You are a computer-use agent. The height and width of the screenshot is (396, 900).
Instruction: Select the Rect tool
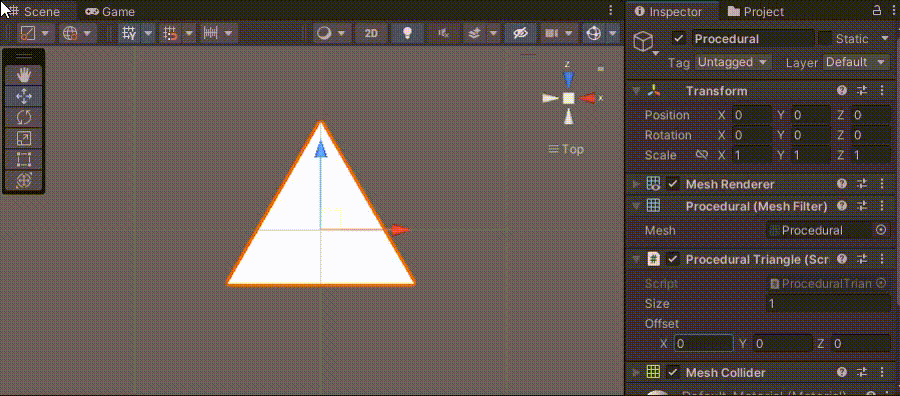pyautogui.click(x=24, y=159)
